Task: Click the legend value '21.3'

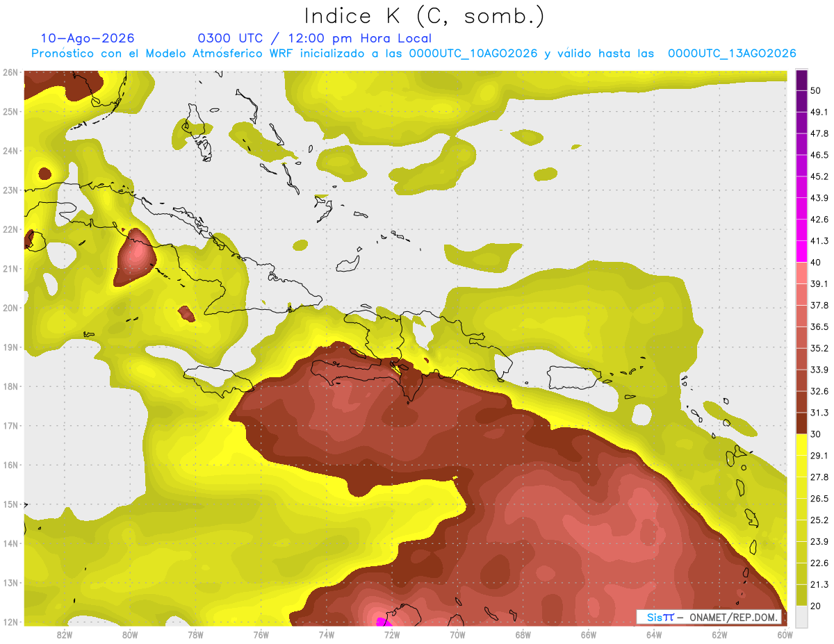Action: [819, 585]
